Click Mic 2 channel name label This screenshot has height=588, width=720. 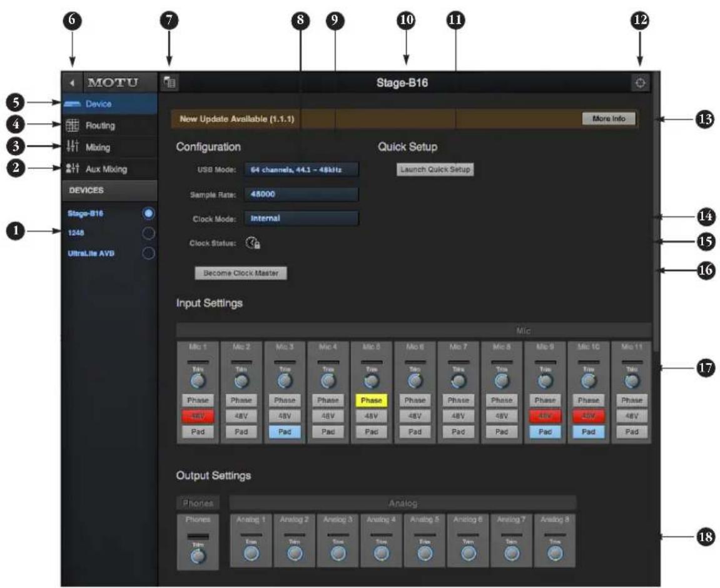[x=241, y=347]
